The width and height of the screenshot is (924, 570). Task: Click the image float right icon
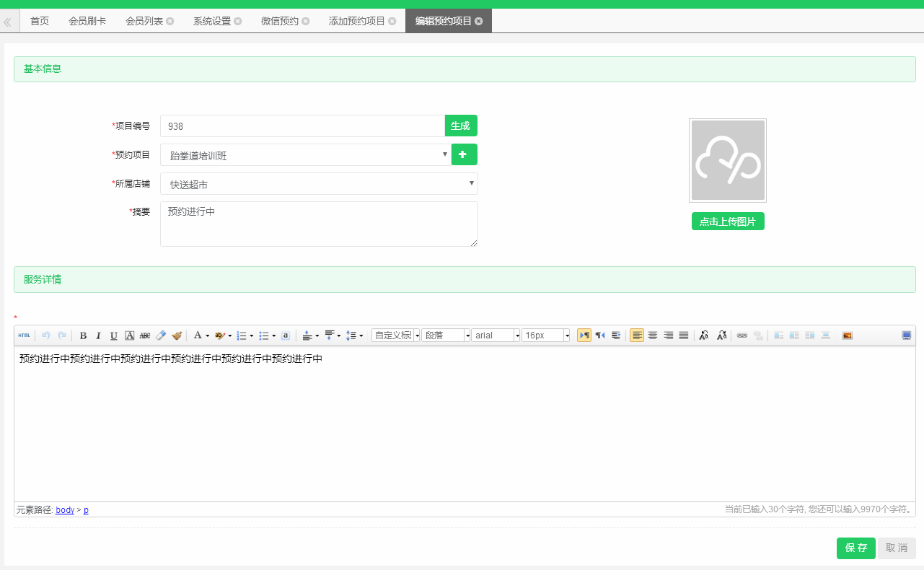click(810, 336)
